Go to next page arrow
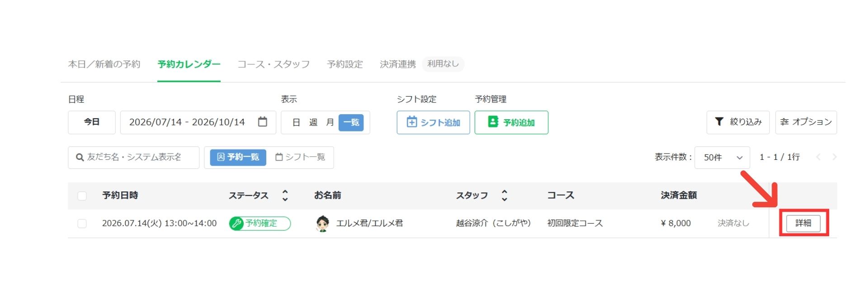Image resolution: width=868 pixels, height=289 pixels. pyautogui.click(x=835, y=157)
